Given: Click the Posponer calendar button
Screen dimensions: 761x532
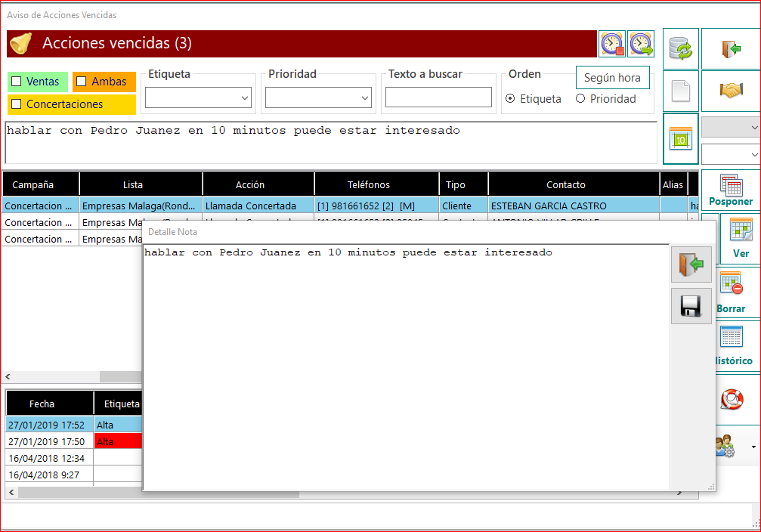Looking at the screenshot, I should coord(731,190).
